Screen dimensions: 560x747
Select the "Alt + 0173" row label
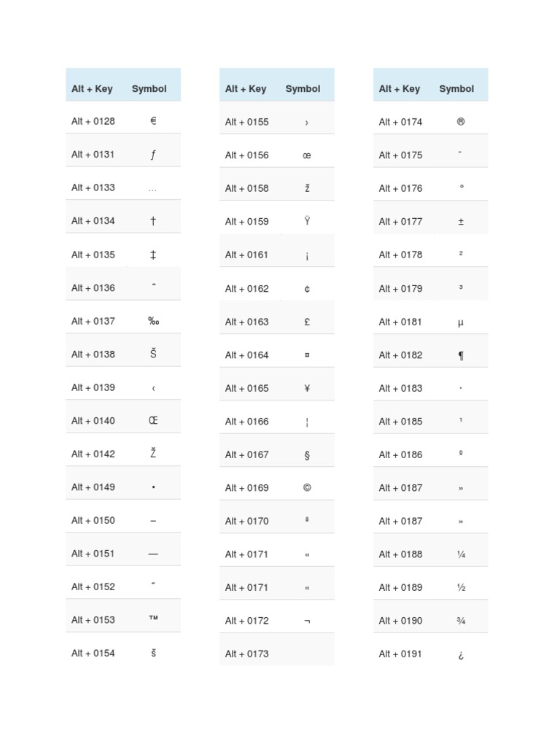[247, 654]
